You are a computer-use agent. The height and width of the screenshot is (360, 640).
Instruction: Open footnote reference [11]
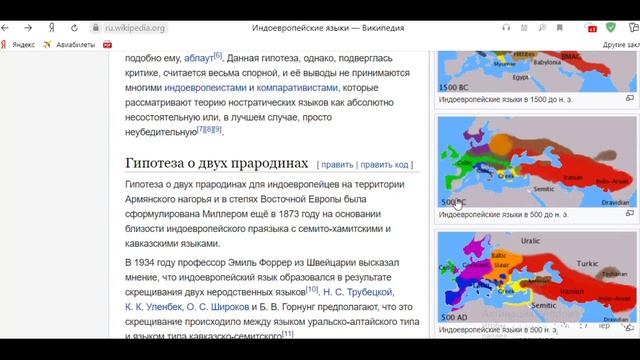288,334
